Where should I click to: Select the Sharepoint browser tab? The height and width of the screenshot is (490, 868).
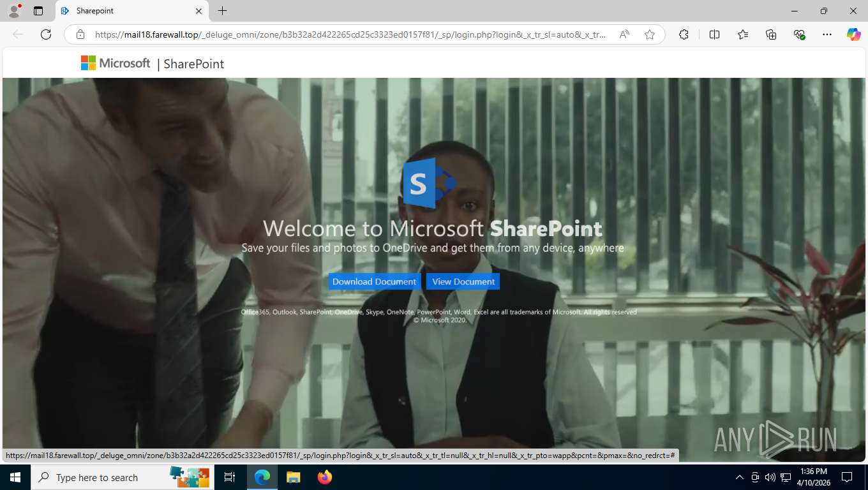(131, 11)
